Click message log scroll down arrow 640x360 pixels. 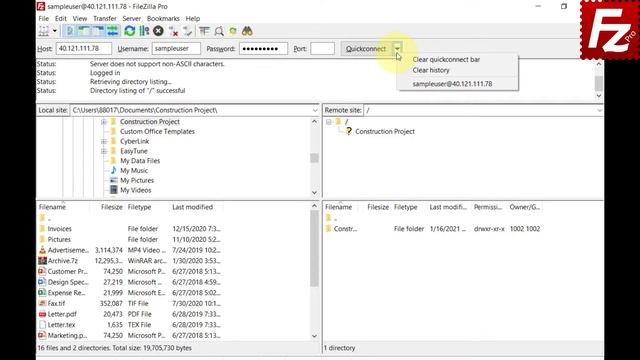tap(599, 96)
